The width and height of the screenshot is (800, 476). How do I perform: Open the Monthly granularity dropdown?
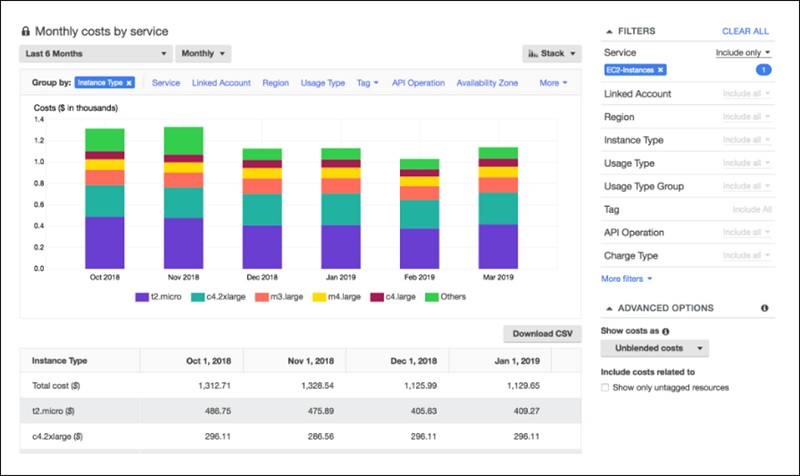[x=203, y=53]
